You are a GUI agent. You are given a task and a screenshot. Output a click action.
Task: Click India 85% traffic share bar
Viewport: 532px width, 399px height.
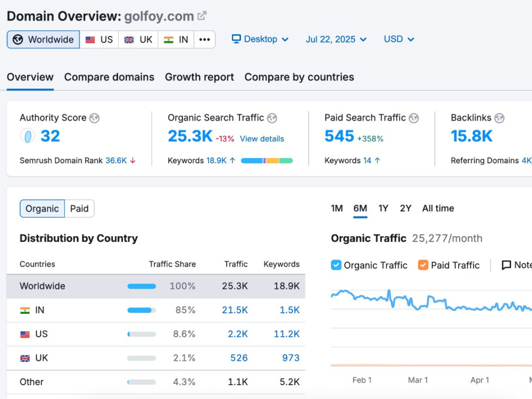pos(142,310)
